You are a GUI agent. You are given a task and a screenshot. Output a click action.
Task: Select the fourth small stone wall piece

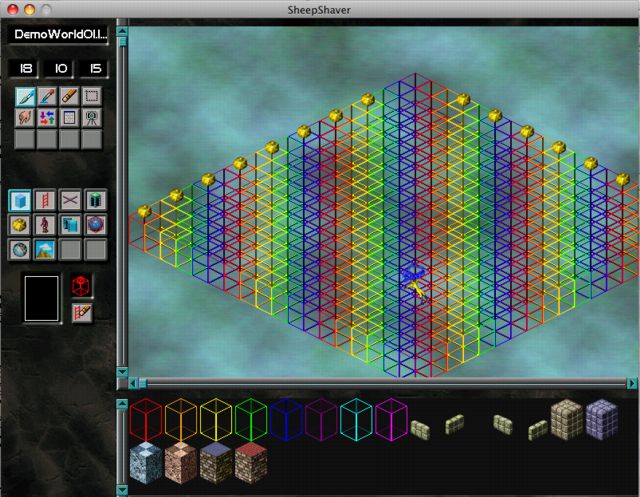click(x=538, y=430)
